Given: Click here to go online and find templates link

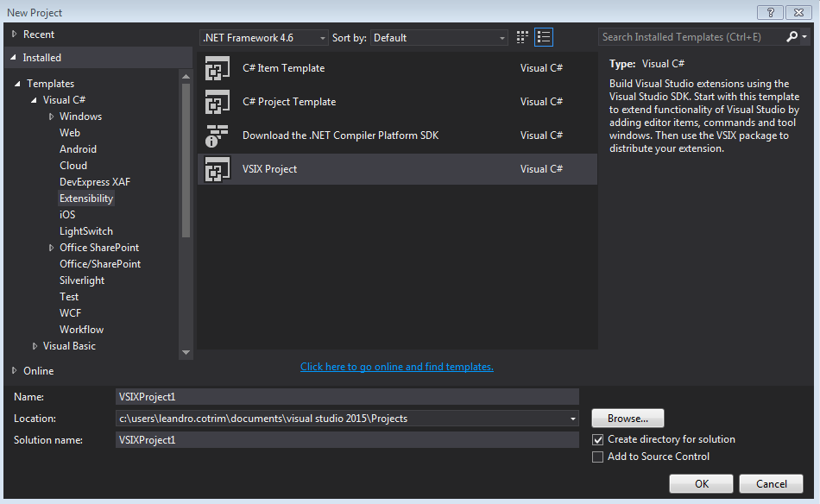Looking at the screenshot, I should click(397, 367).
